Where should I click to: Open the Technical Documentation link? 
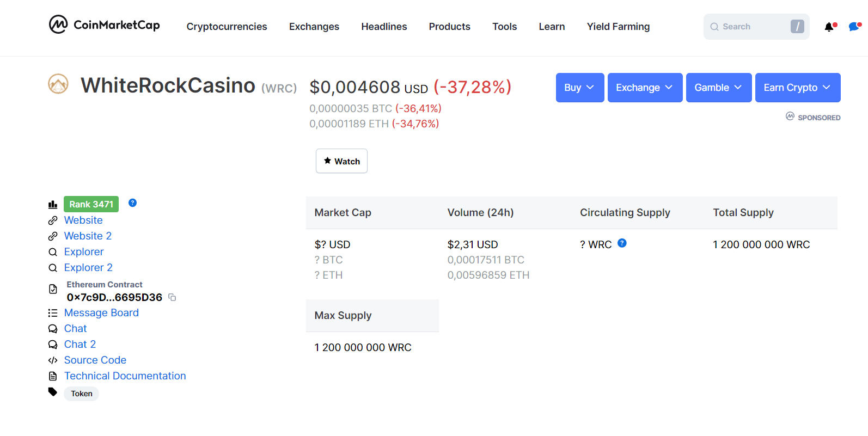coord(125,376)
